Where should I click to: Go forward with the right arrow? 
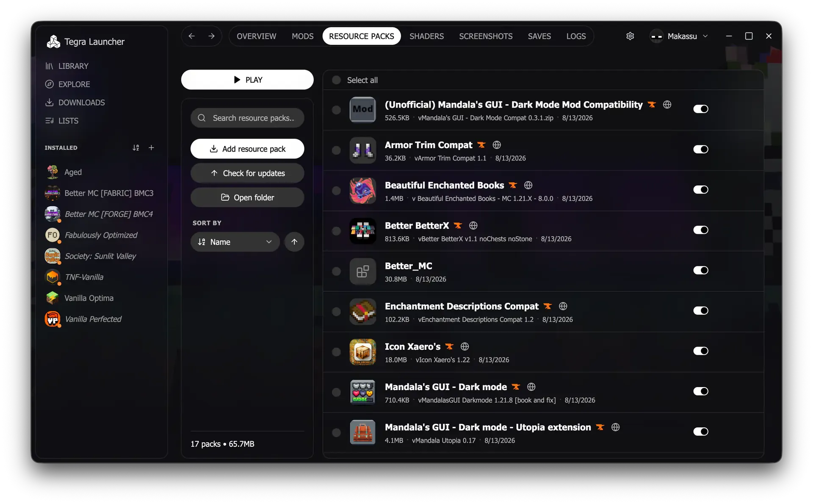pos(211,36)
